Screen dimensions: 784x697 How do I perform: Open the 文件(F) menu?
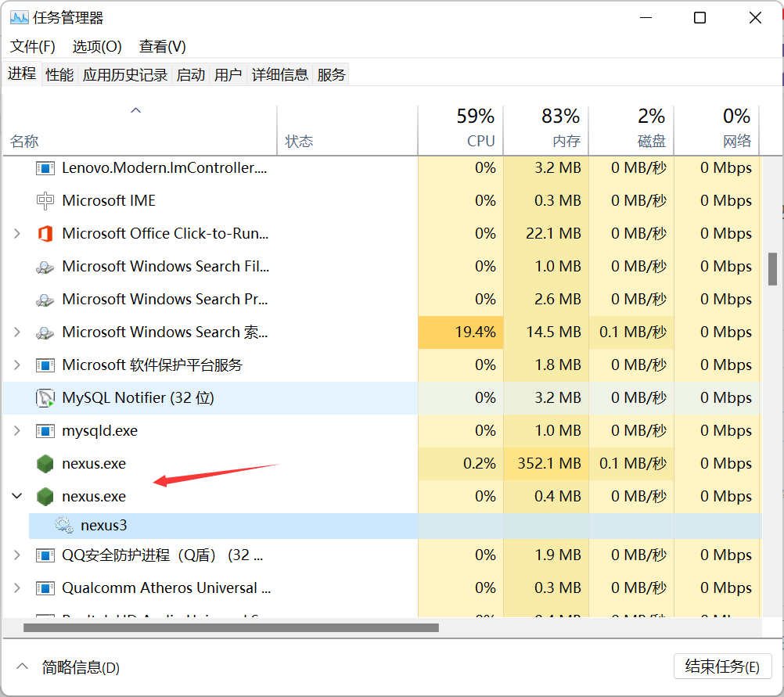33,46
